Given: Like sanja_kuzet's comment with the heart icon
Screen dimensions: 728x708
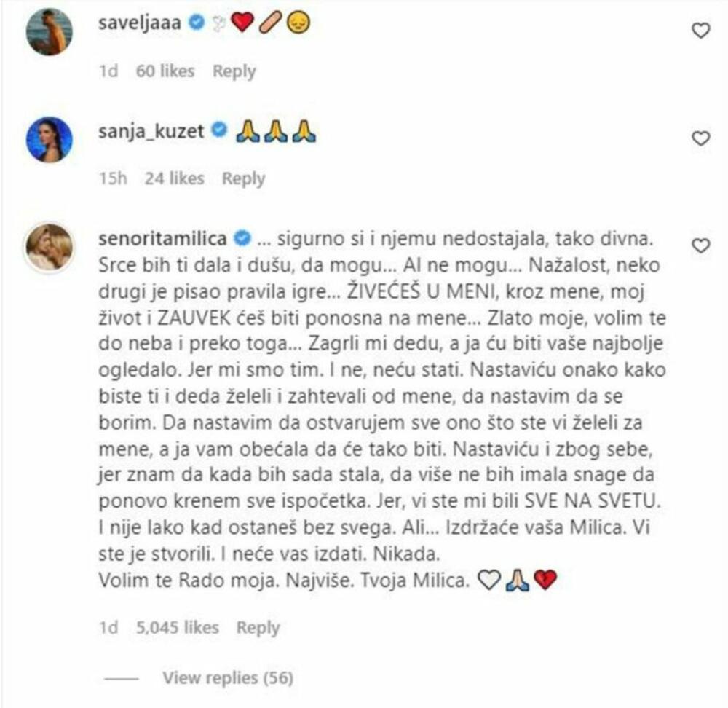Looking at the screenshot, I should [700, 138].
